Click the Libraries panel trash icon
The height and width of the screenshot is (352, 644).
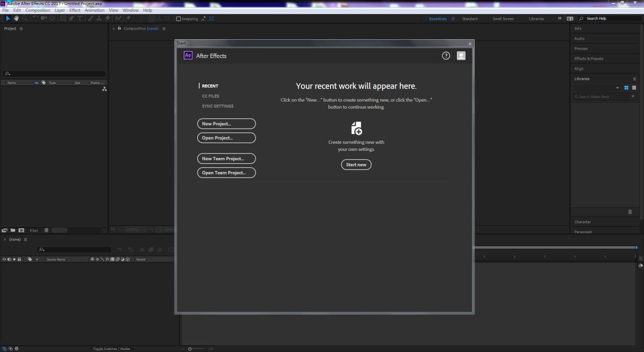pyautogui.click(x=630, y=212)
